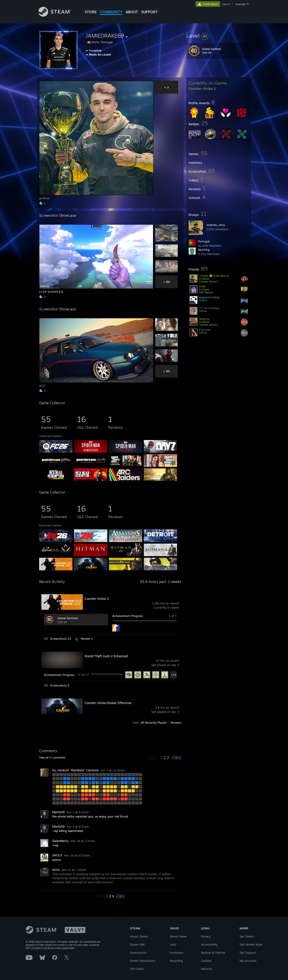Click the next comments page arrow
The image size is (288, 980).
point(177,757)
